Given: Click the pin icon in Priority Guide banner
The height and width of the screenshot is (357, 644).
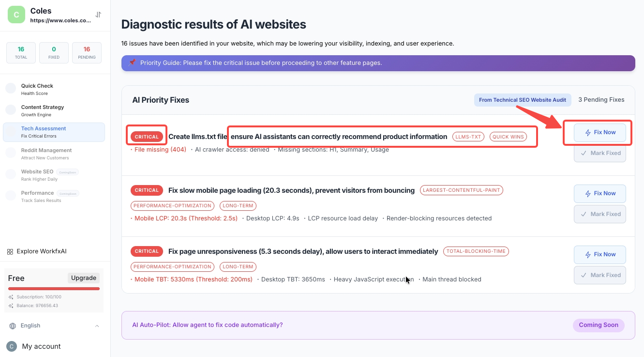Looking at the screenshot, I should (x=132, y=62).
